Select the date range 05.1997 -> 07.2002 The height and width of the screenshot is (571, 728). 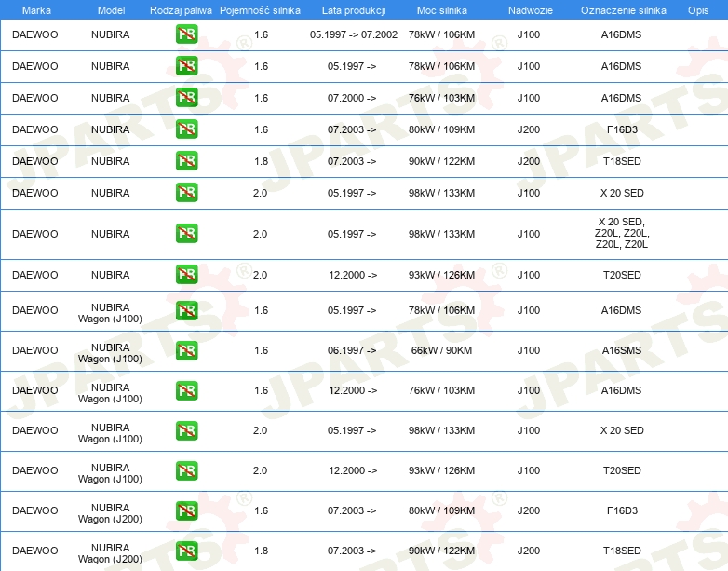click(354, 34)
